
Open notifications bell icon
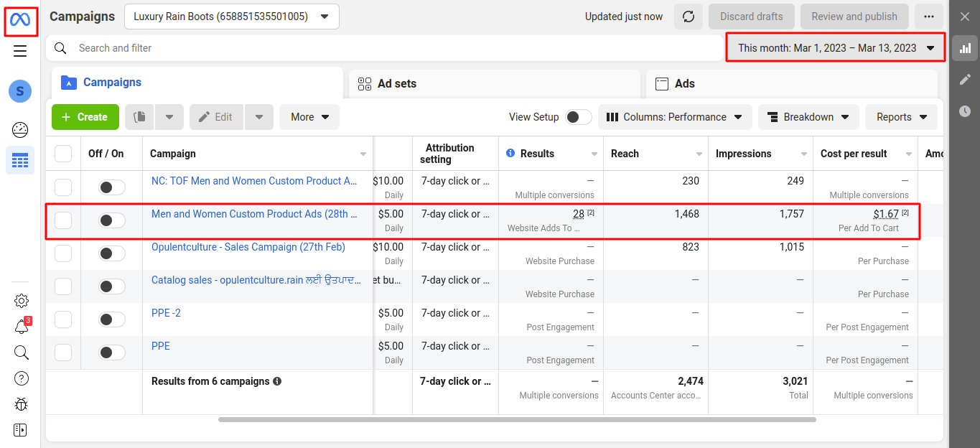(21, 327)
